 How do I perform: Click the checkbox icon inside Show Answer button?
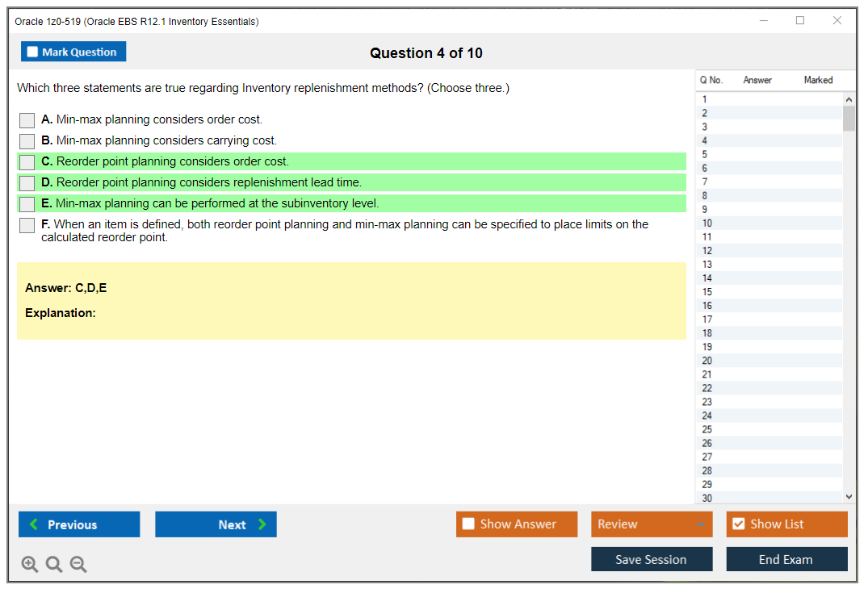coord(468,524)
